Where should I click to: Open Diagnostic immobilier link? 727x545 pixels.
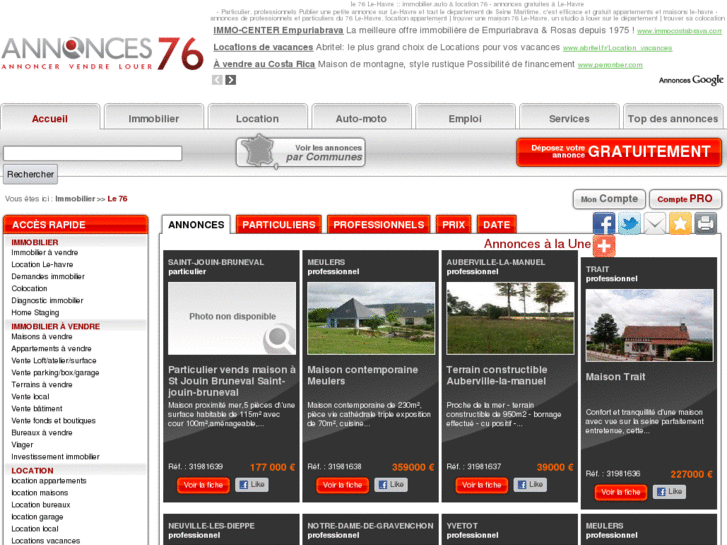(47, 301)
